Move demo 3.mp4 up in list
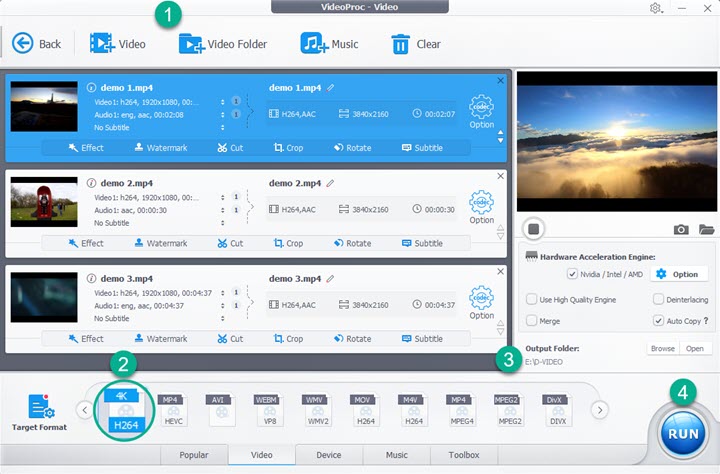 (501, 323)
